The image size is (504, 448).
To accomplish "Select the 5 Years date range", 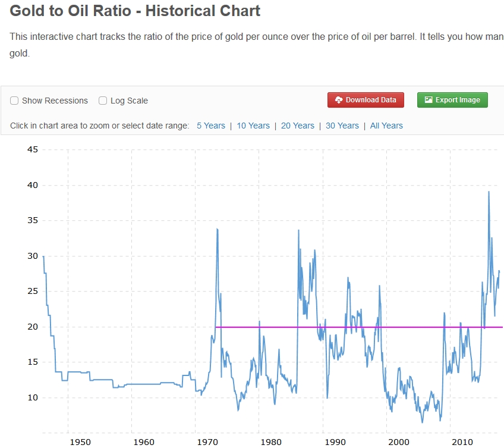I will tap(210, 126).
